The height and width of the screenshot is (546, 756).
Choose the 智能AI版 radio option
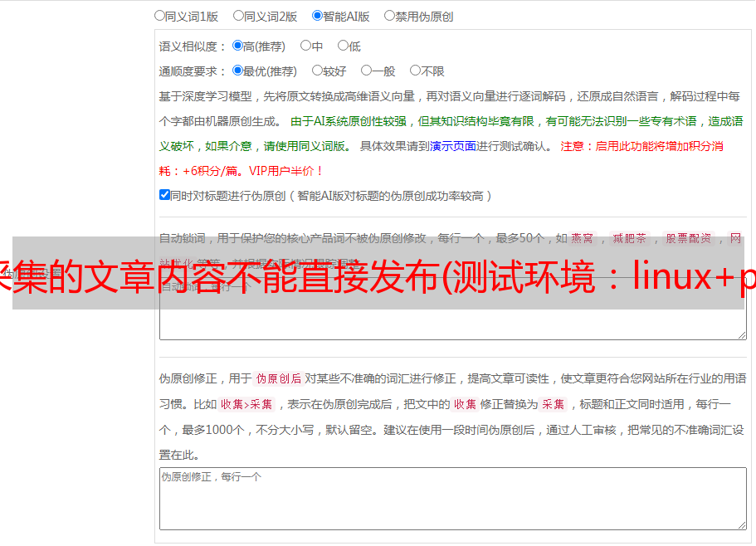[317, 16]
